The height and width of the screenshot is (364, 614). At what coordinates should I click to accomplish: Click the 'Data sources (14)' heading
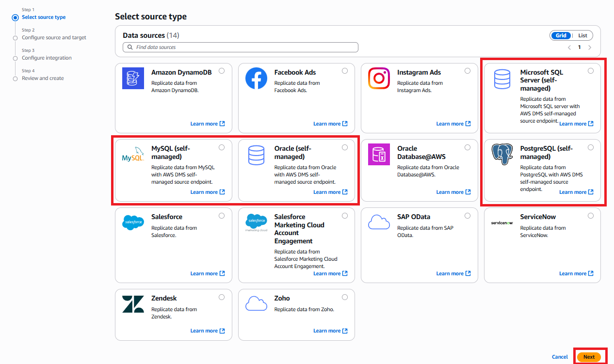point(151,35)
